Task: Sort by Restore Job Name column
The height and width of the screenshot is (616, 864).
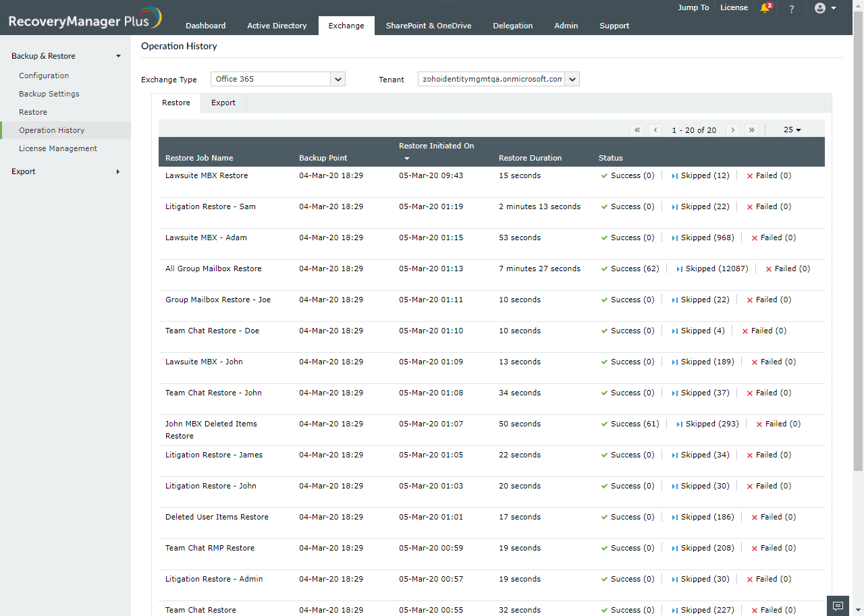Action: point(199,158)
